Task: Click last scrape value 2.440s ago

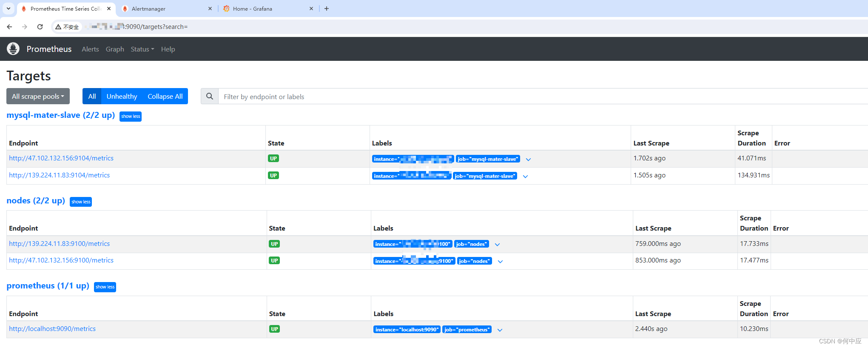Action: [x=651, y=329]
